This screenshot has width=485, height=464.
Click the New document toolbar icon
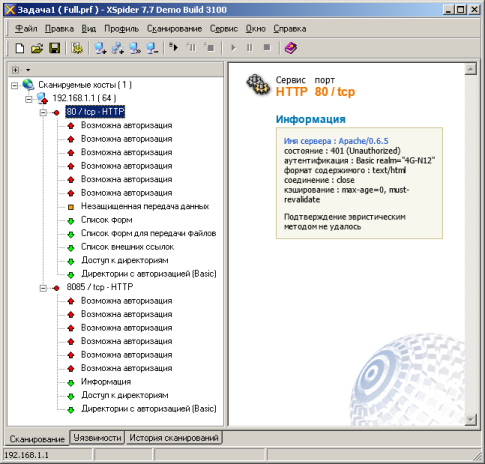[x=20, y=48]
